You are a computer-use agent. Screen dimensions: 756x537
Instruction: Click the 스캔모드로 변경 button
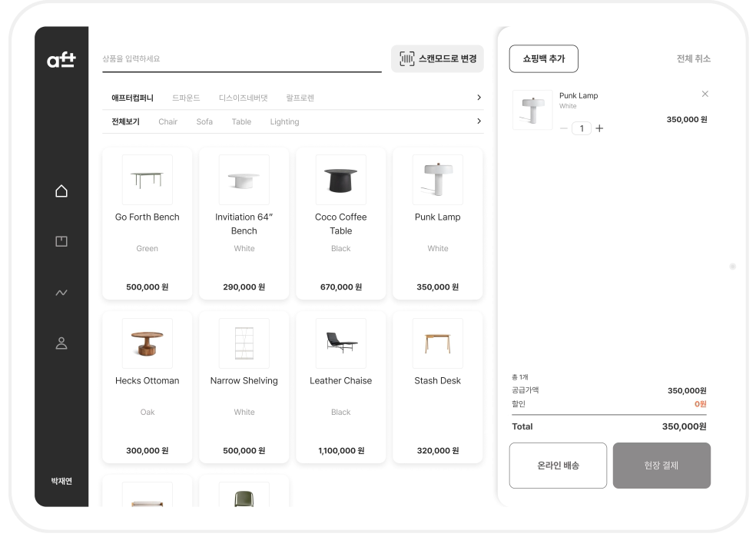coord(437,59)
